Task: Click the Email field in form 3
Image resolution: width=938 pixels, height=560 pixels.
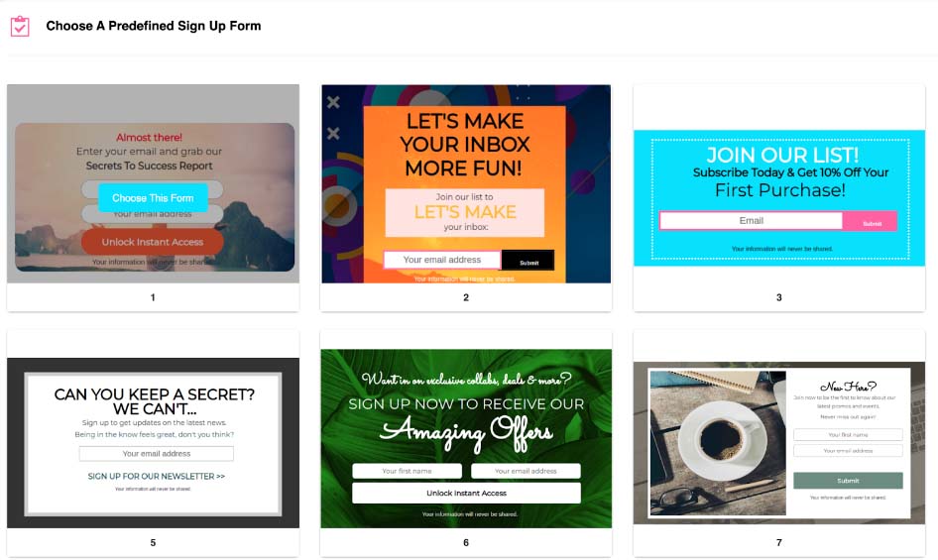Action: coord(752,221)
